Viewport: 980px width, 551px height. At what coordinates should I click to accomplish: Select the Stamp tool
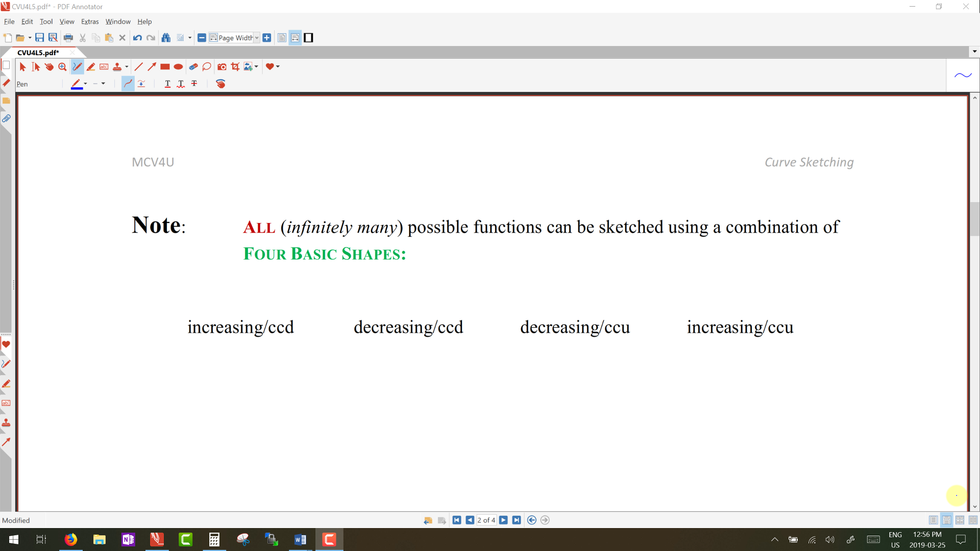117,67
